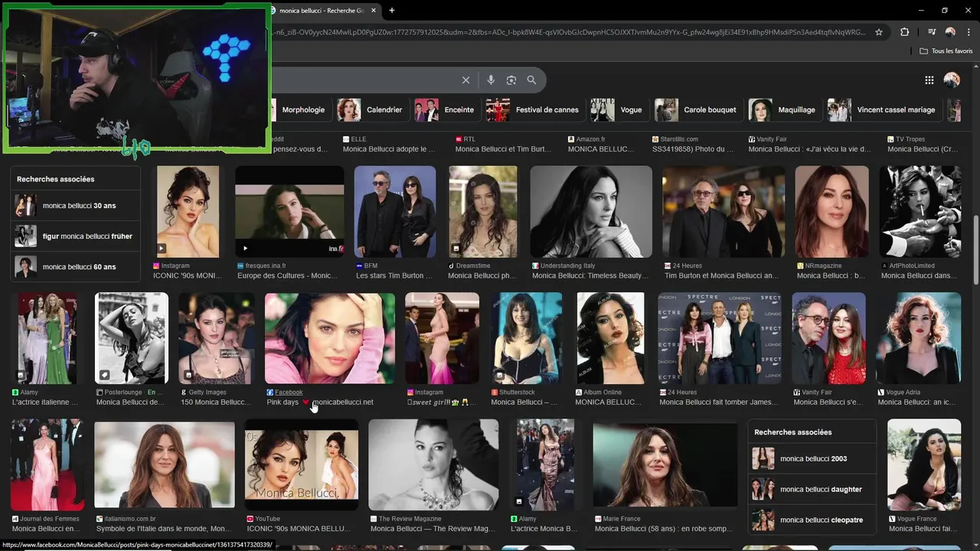This screenshot has width=980, height=551.
Task: Open the Marie France image thumbnail
Action: click(665, 465)
